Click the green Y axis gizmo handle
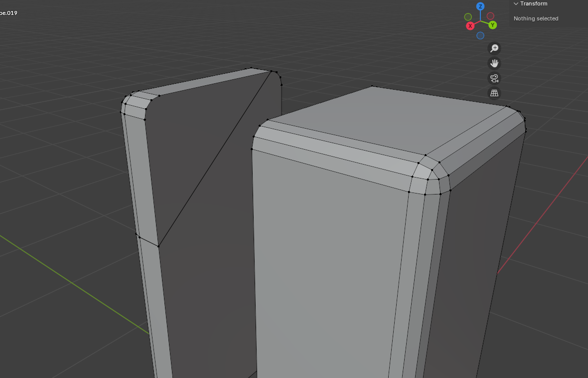588x378 pixels. [x=493, y=25]
